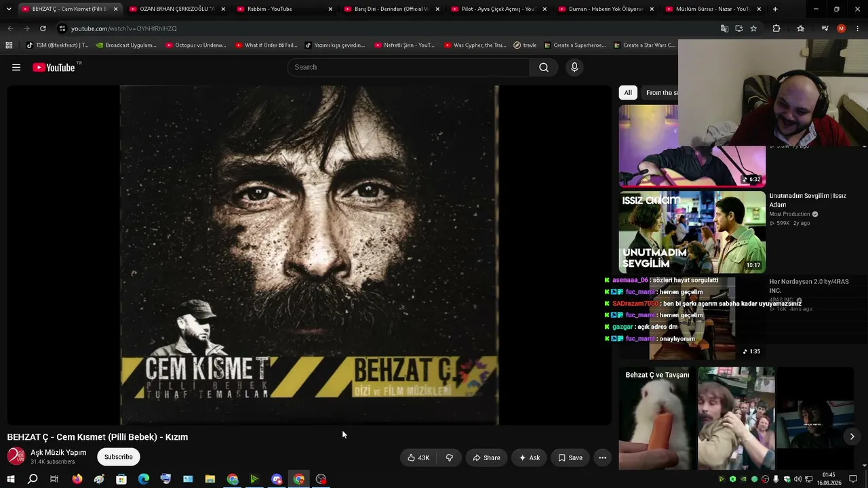Visit the Aşk Müzik Yapım channel name
Screen dimensions: 868x488
click(x=58, y=453)
